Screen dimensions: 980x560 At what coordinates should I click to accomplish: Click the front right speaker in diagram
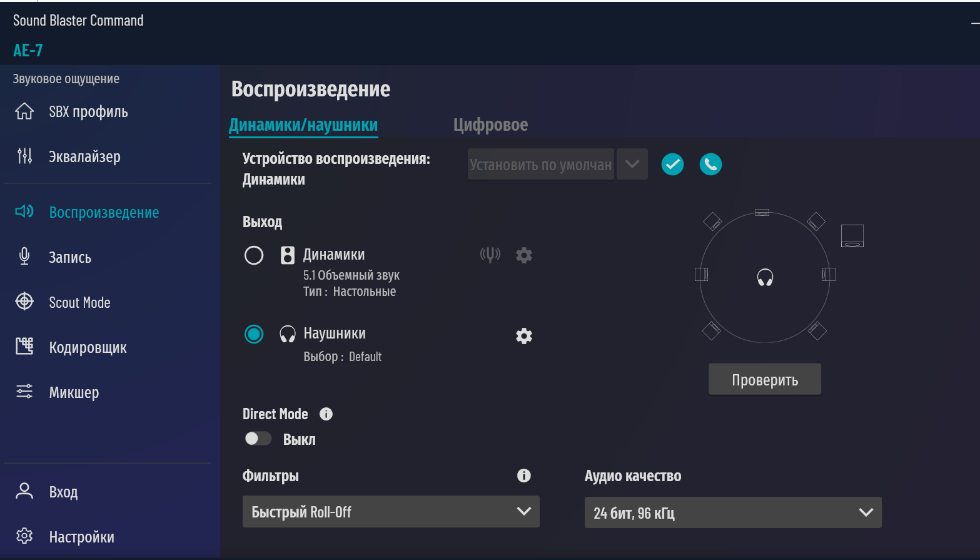pyautogui.click(x=816, y=221)
